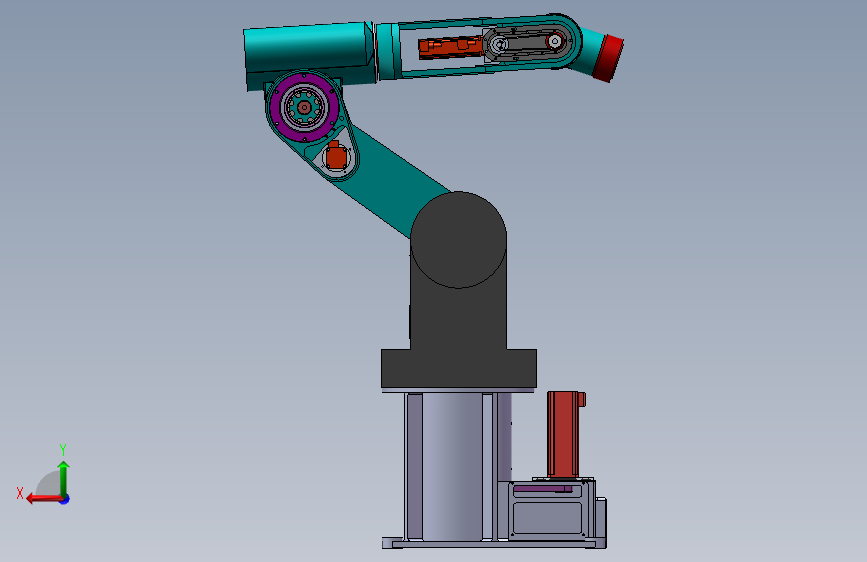The width and height of the screenshot is (867, 562).
Task: Select the flat base plate at the bottom
Action: pyautogui.click(x=494, y=544)
